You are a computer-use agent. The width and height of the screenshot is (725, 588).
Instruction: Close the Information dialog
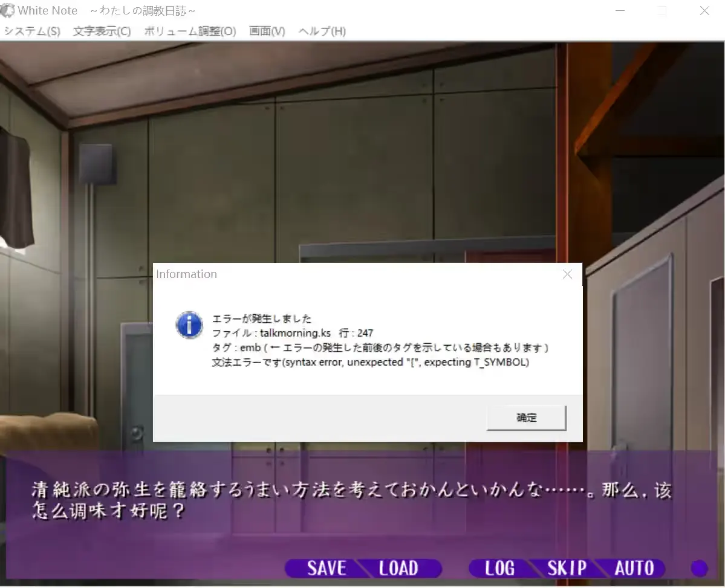(567, 274)
